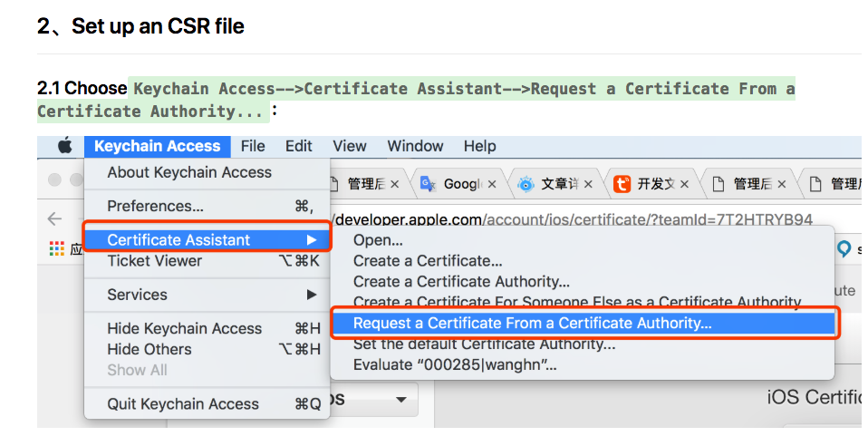Select About Keychain Access
Viewport: 868px width, 446px height.
(x=207, y=172)
